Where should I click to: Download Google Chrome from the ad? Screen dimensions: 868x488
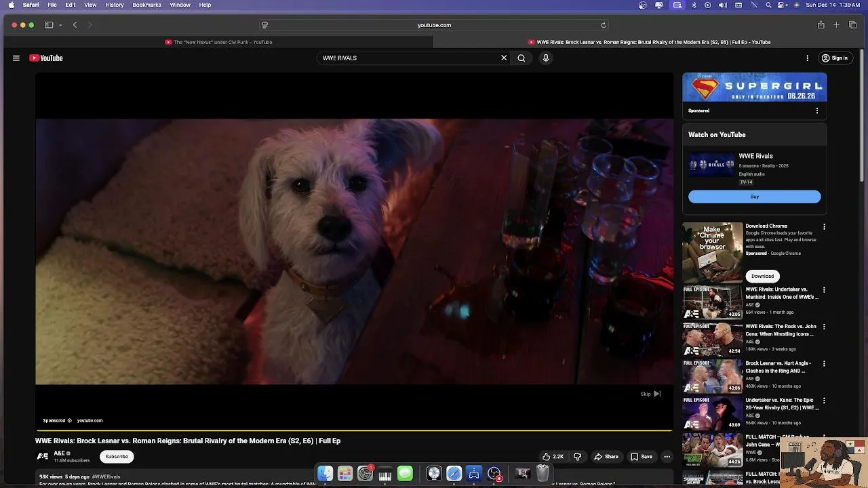coord(762,276)
